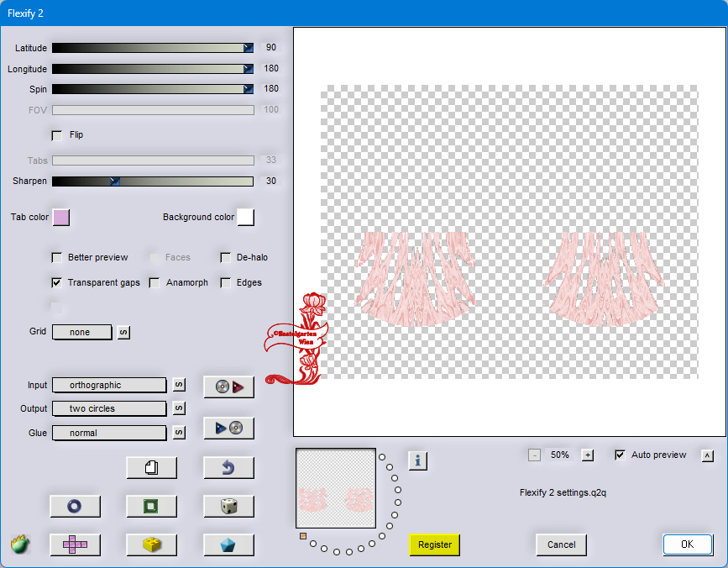Expand the Grid dropdown set to none
Image resolution: width=728 pixels, height=568 pixels.
[x=81, y=332]
